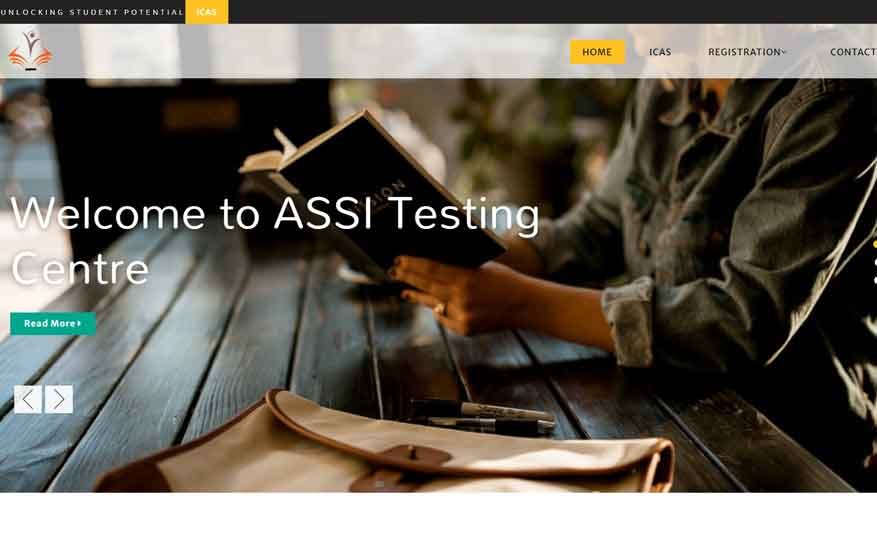The image size is (877, 540).
Task: Click the small arrow inside Read More button
Action: point(79,323)
